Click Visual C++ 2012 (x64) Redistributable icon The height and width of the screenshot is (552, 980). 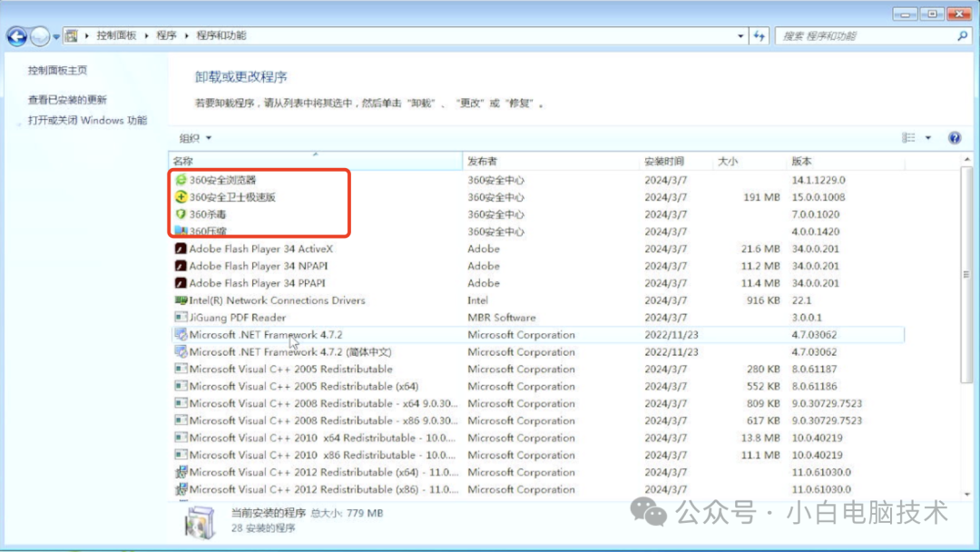pos(181,472)
